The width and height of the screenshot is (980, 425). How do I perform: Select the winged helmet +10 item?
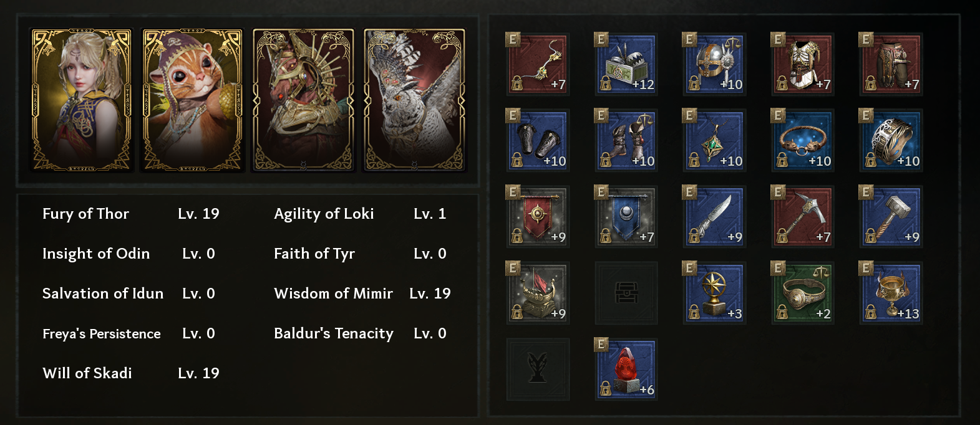pos(714,64)
